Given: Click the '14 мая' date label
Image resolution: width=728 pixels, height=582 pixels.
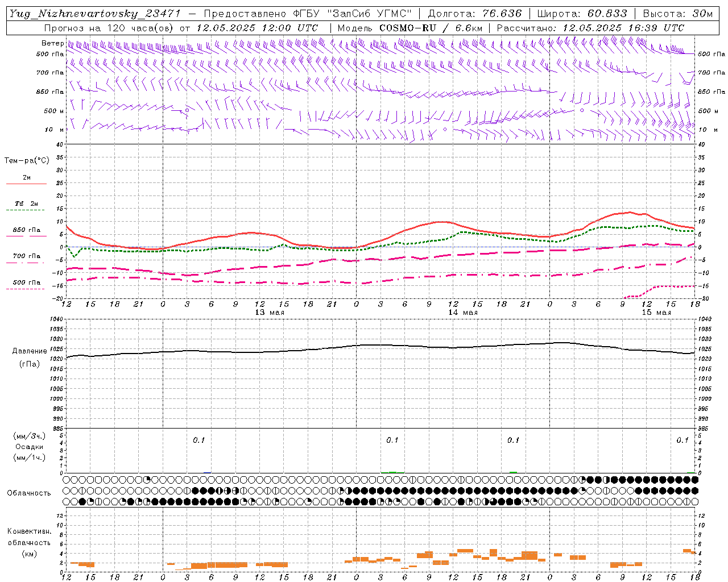Looking at the screenshot, I should coord(463,313).
